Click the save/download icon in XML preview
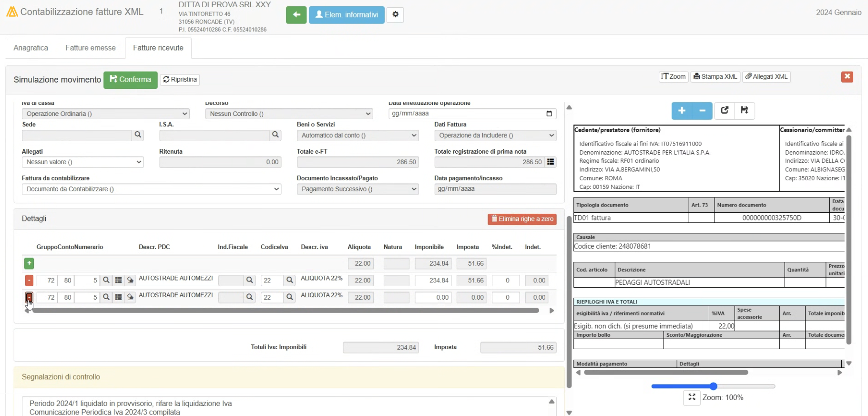This screenshot has width=868, height=416. click(745, 111)
